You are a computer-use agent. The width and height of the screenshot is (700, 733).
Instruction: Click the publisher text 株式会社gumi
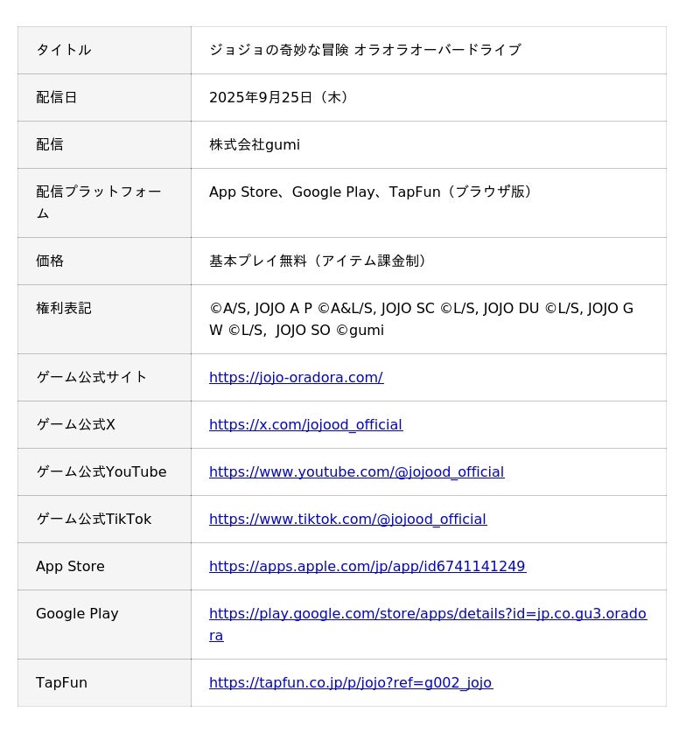254,144
